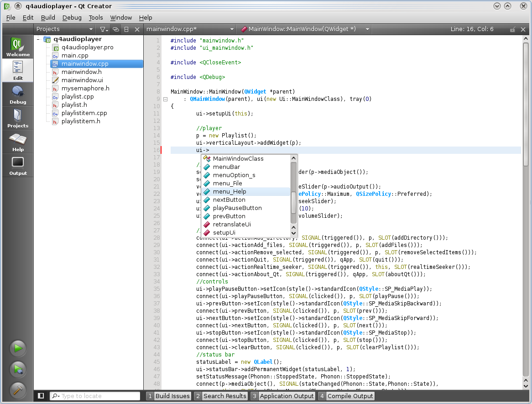
Task: Show the Application Output pane
Action: pyautogui.click(x=283, y=396)
